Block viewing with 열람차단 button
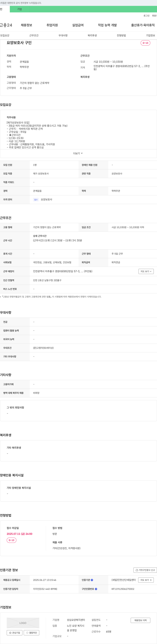 point(31,633)
